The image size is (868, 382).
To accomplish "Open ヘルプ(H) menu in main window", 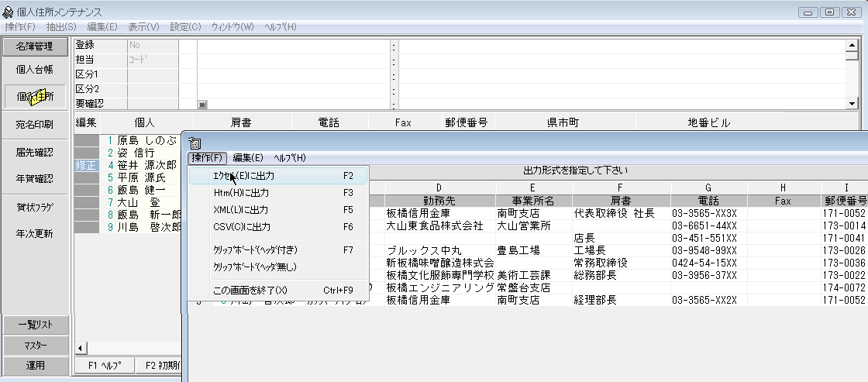I will point(281,26).
